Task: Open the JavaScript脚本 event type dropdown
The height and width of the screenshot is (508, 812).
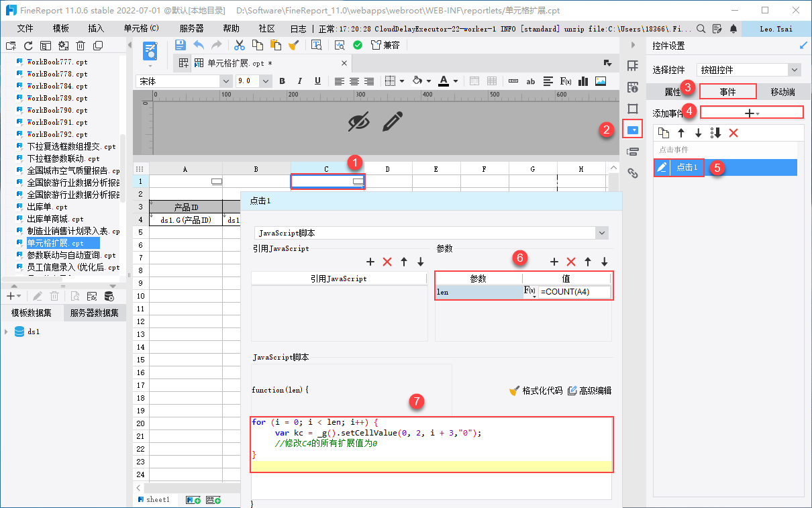Action: [x=601, y=233]
